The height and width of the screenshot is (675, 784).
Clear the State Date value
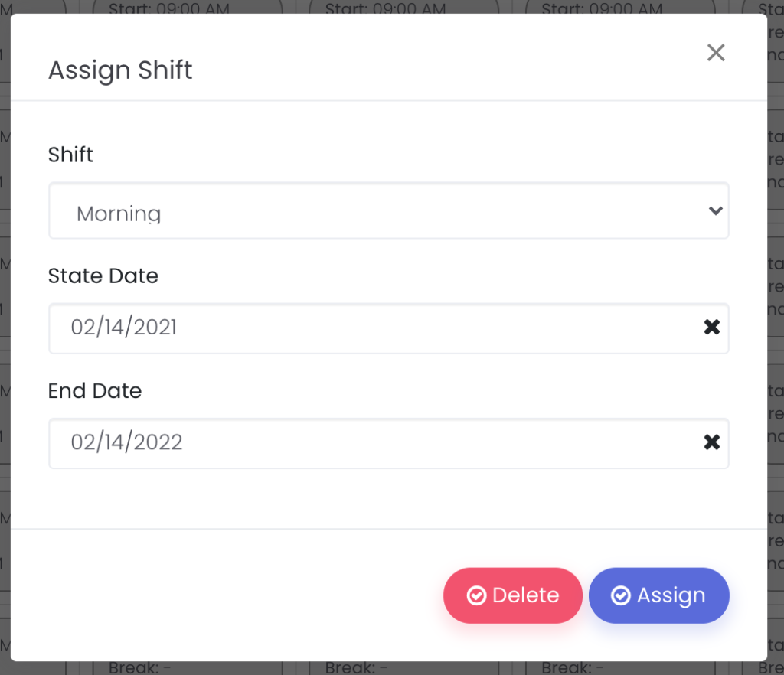[x=711, y=328]
